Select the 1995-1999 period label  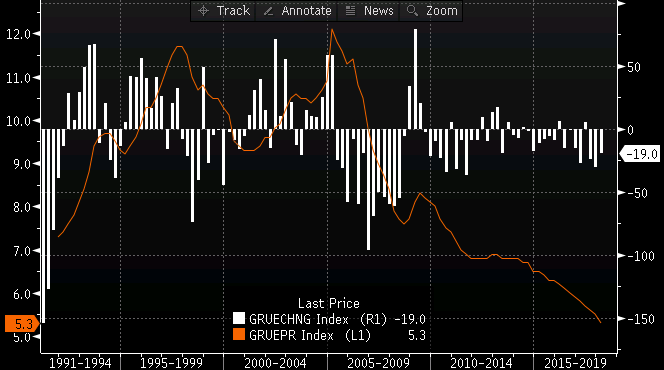click(172, 363)
